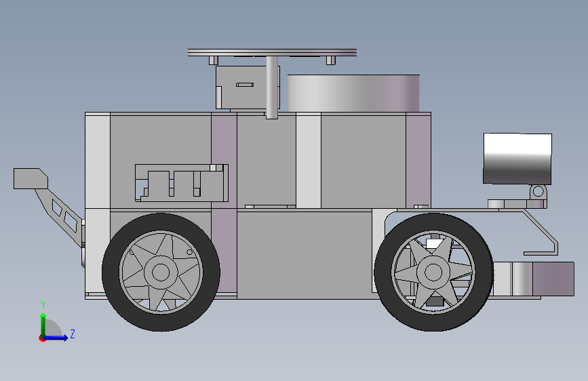The height and width of the screenshot is (381, 588).
Task: Select the vertical post under the top disc
Action: coord(272,87)
